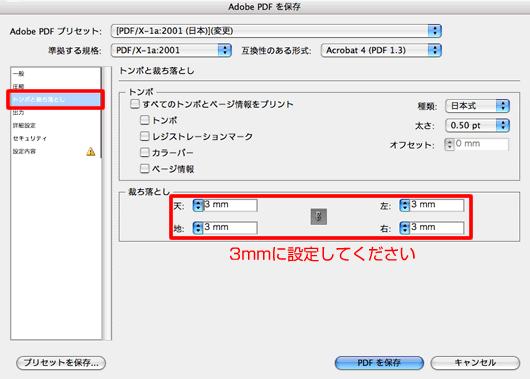Click the 地 bleed value field
Viewport: 530px width, 379px height.
(x=230, y=228)
